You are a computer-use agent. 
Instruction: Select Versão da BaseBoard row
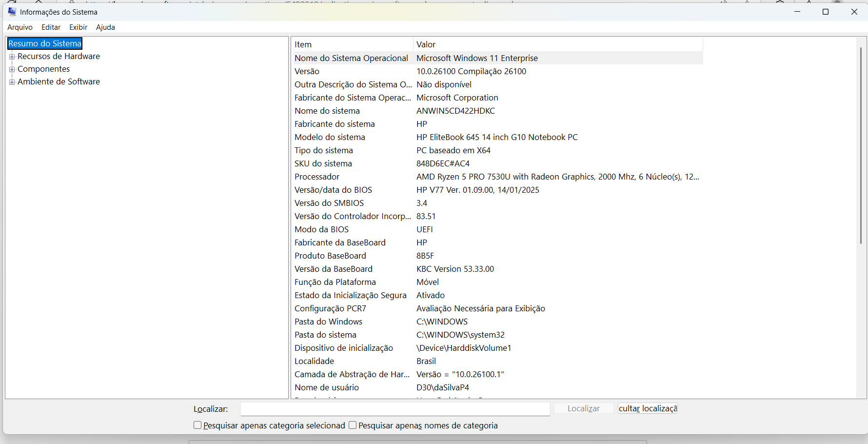point(498,269)
